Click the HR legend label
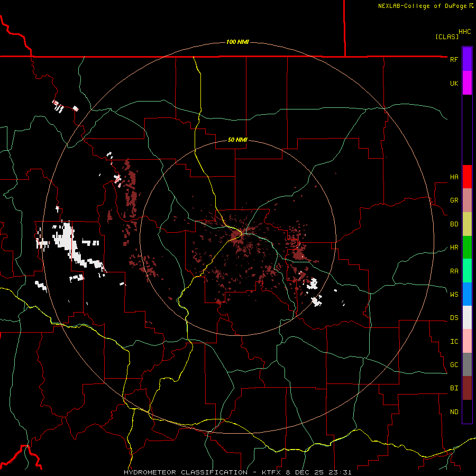The width and height of the screenshot is (476, 476). [x=454, y=248]
